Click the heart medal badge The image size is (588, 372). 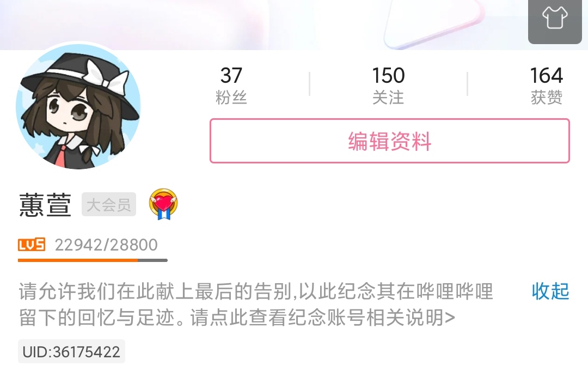(x=163, y=204)
